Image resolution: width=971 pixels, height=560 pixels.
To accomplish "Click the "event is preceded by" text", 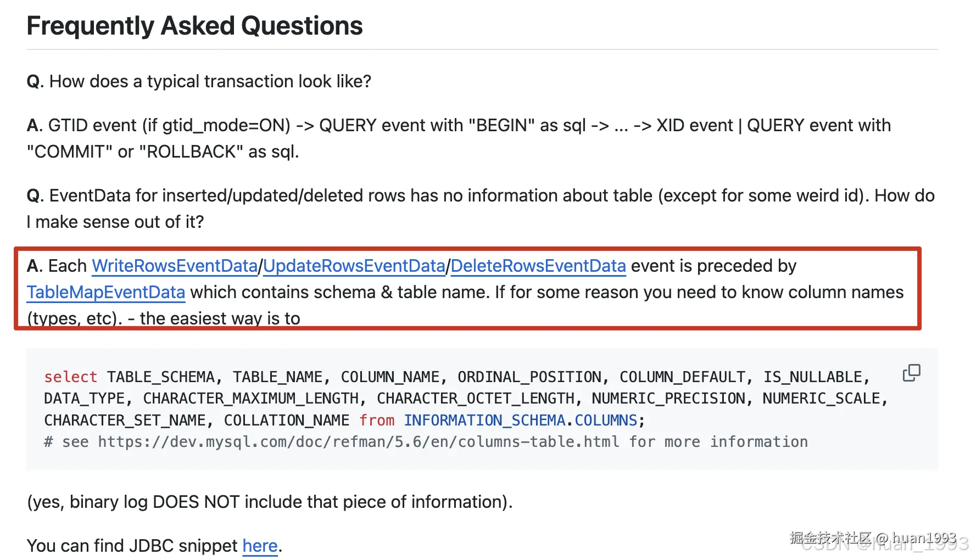I will tap(713, 266).
